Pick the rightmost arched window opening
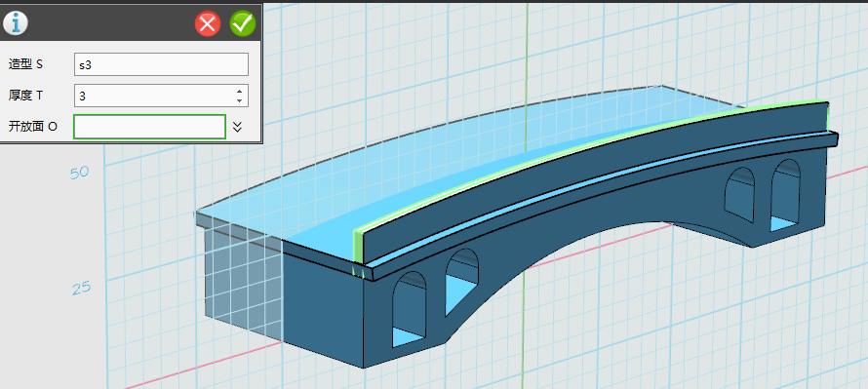Viewport: 868px width, 389px height. pyautogui.click(x=785, y=195)
